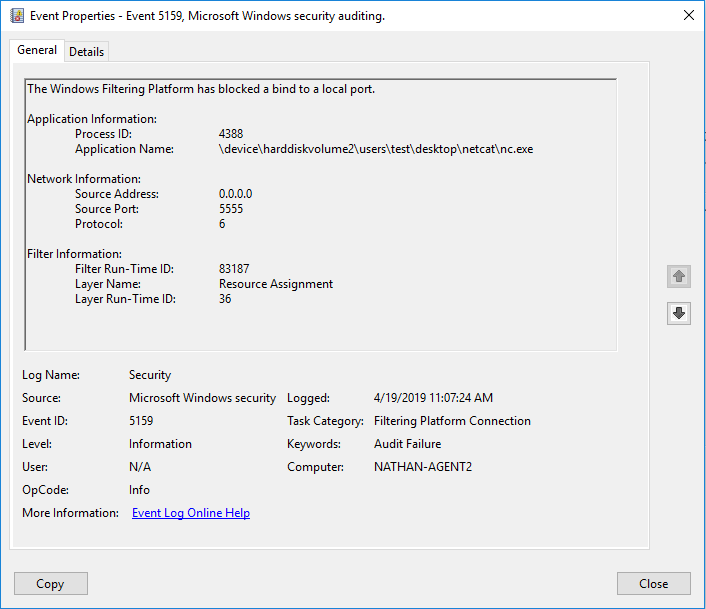
Task: Click the Event ID field showing 5159
Action: click(x=141, y=421)
